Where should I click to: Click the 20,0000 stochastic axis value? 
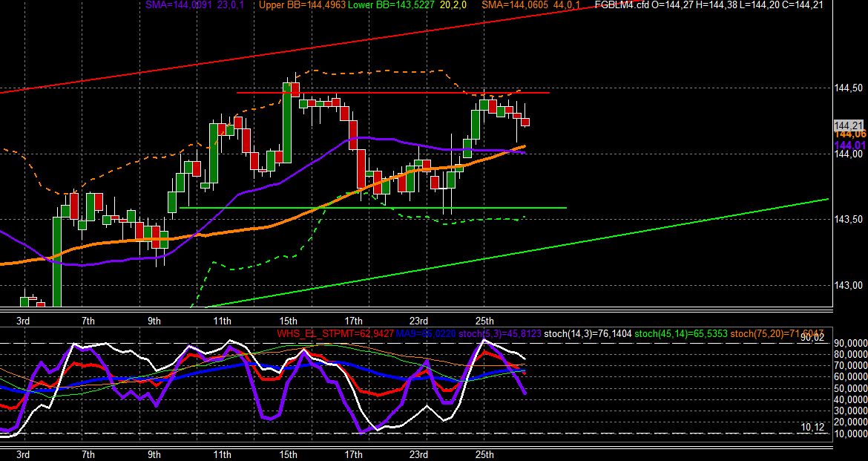(x=852, y=422)
